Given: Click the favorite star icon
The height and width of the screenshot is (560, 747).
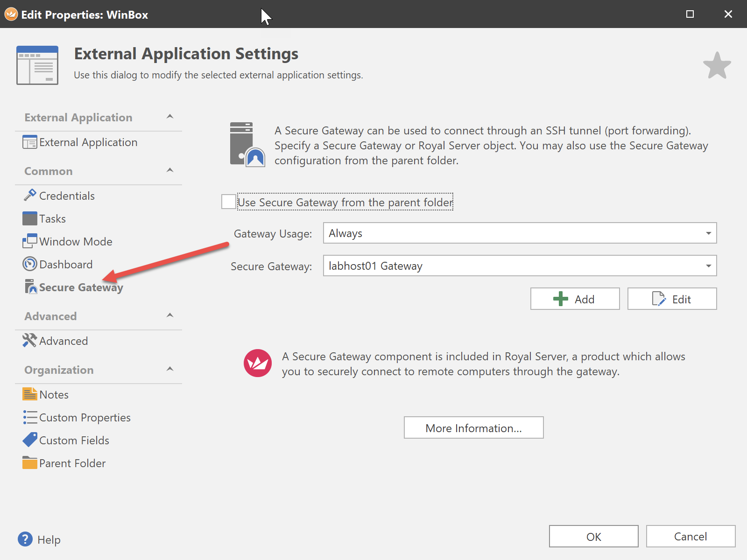Looking at the screenshot, I should [717, 66].
